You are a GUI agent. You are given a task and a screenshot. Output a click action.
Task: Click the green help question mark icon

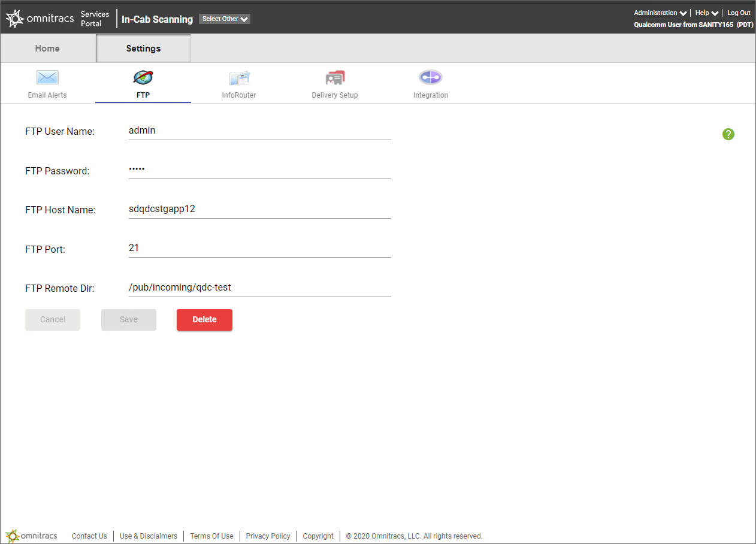(728, 134)
